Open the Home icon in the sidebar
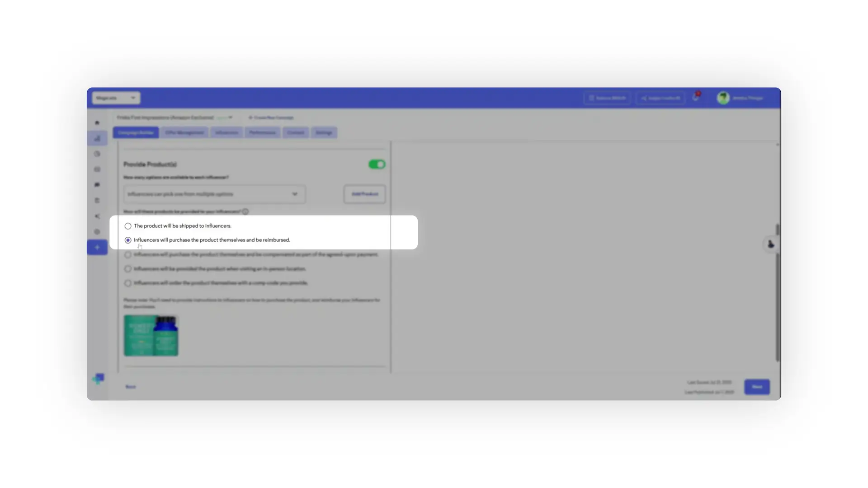868x488 pixels. pos(97,122)
